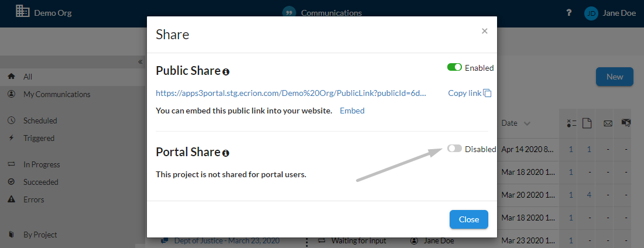This screenshot has height=248, width=644.
Task: Open the Communications module title
Action: (331, 13)
